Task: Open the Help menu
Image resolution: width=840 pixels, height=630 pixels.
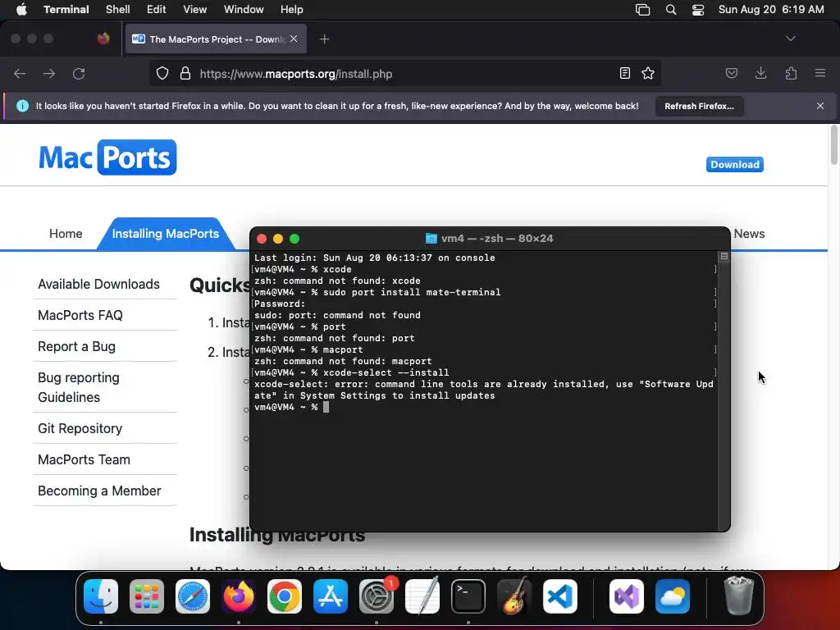Action: coord(292,10)
